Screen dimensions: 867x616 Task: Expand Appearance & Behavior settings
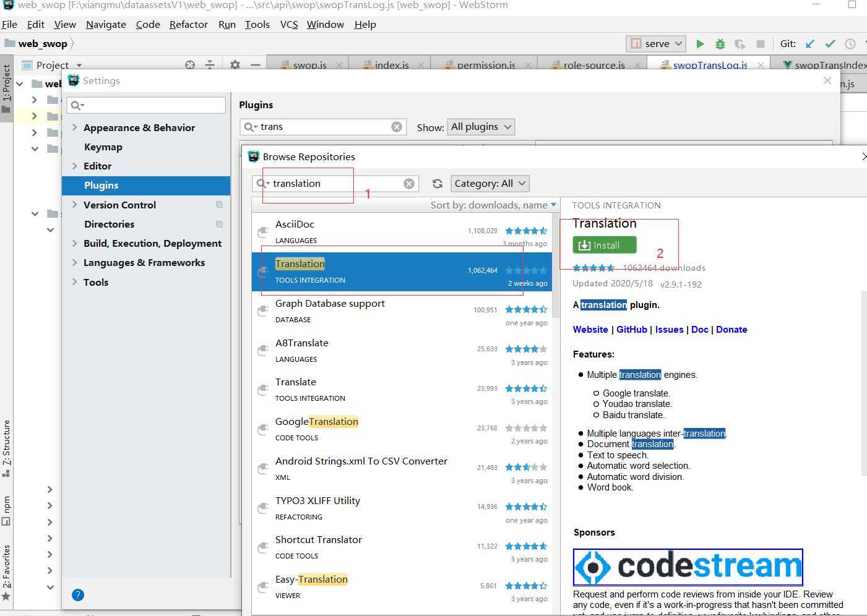[74, 127]
